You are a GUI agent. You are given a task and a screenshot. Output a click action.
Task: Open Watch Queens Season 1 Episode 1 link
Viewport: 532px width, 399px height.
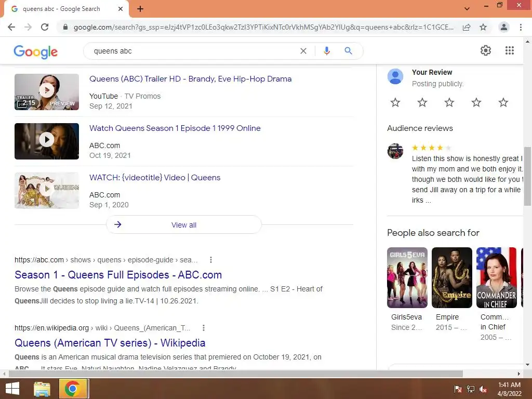175,128
